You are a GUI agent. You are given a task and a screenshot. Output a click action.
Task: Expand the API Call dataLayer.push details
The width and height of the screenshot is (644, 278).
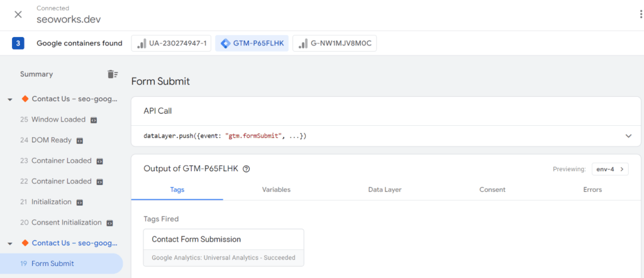click(x=628, y=136)
